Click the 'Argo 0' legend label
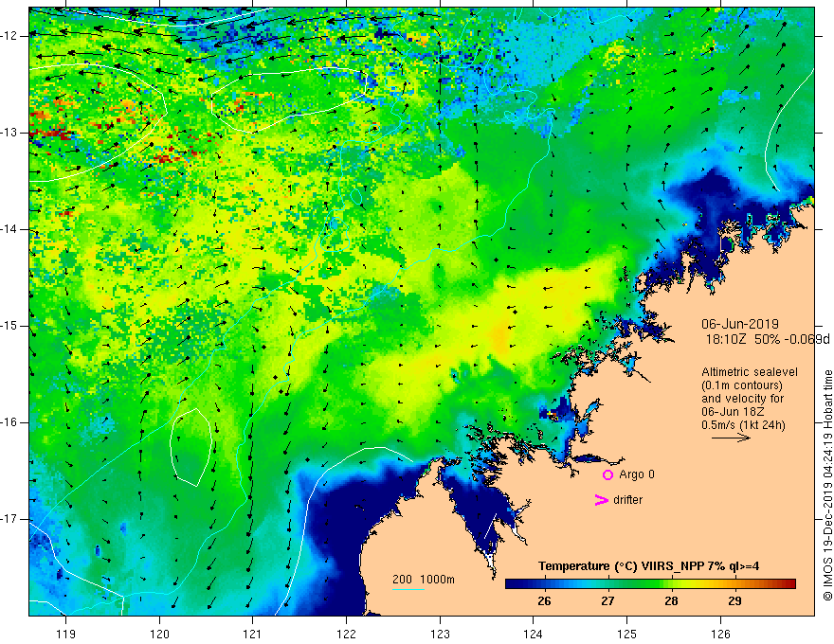This screenshot has width=834, height=644. 637,474
